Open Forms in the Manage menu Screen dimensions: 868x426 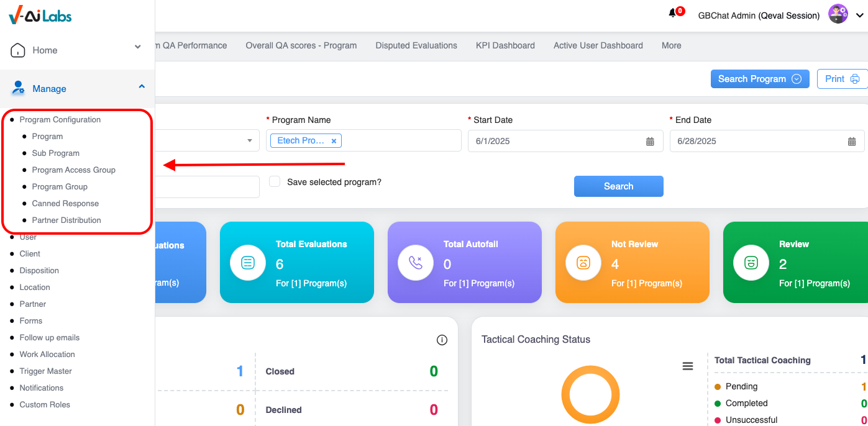31,321
